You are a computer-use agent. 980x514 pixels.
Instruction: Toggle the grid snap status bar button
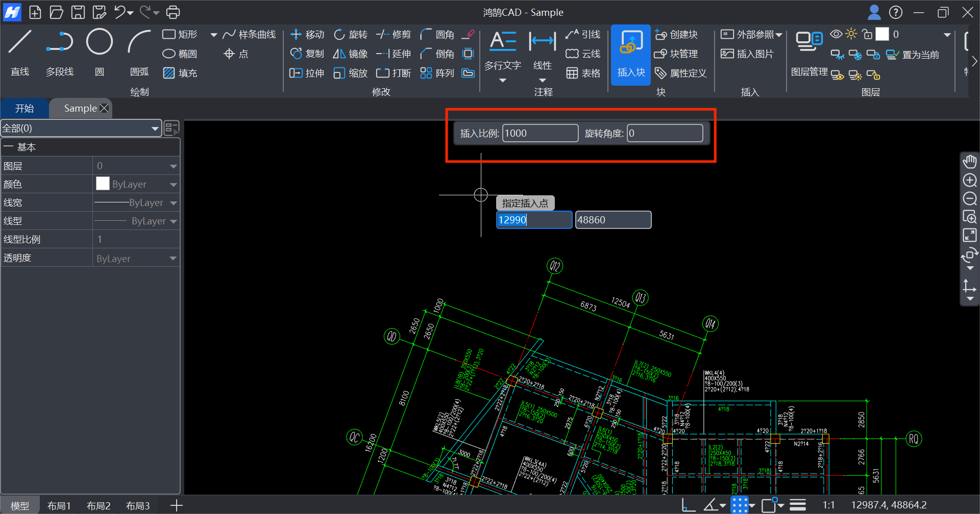(x=739, y=505)
